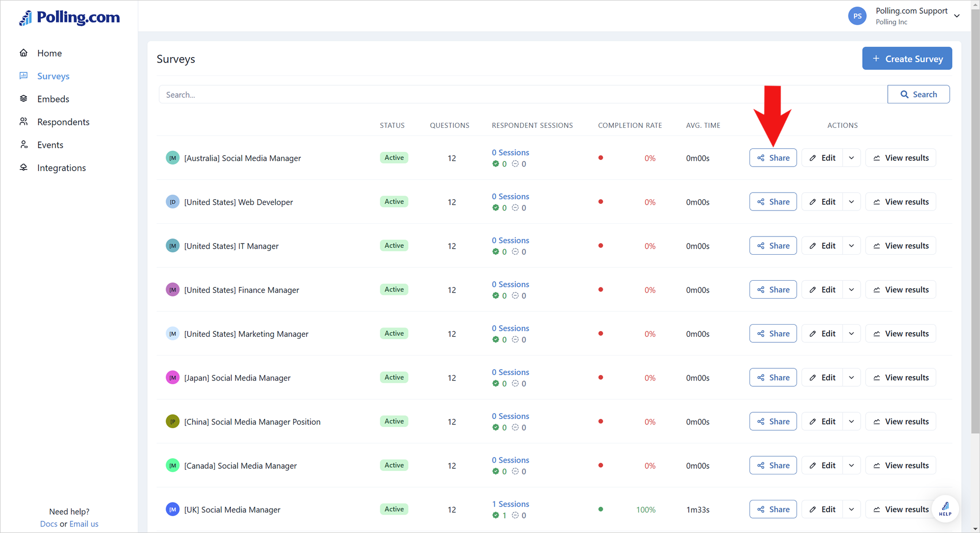Image resolution: width=980 pixels, height=533 pixels.
Task: Click the Respondent Sessions column header
Action: click(532, 125)
